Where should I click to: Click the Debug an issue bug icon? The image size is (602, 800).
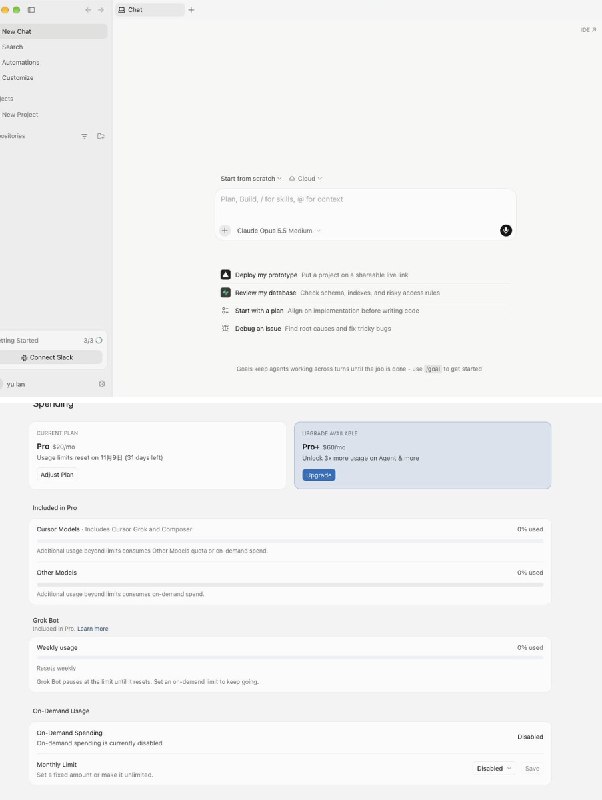[x=225, y=328]
